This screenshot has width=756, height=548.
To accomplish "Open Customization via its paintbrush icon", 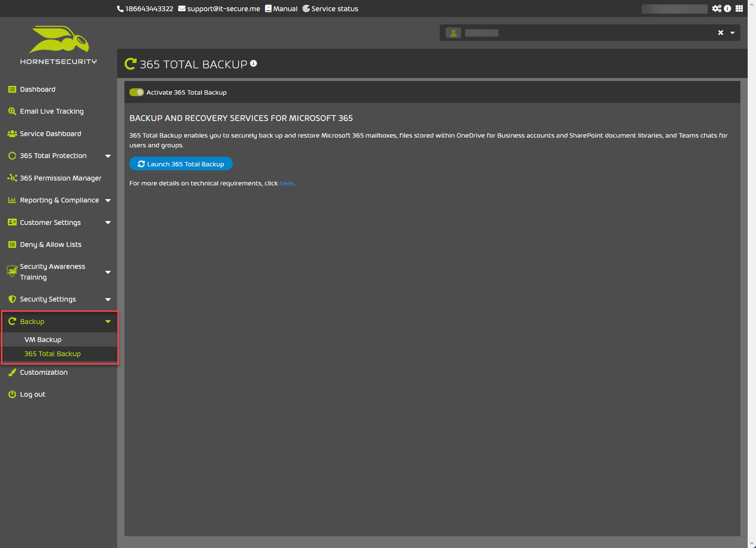I will point(12,372).
